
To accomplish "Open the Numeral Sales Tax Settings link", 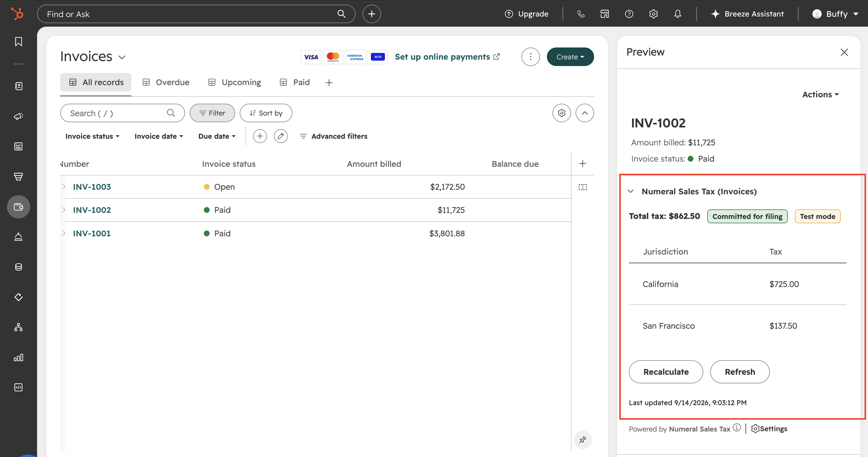I will point(769,429).
